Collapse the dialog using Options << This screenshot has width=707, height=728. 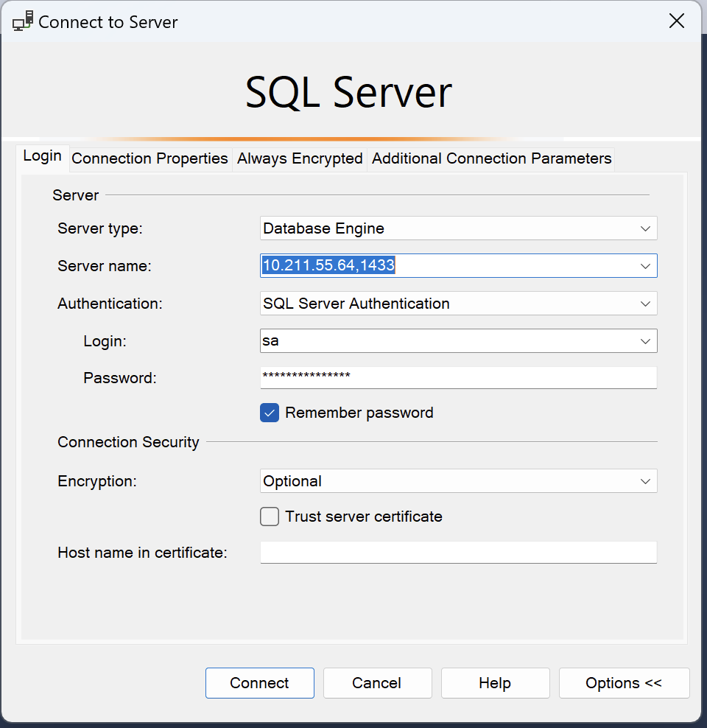pos(624,683)
